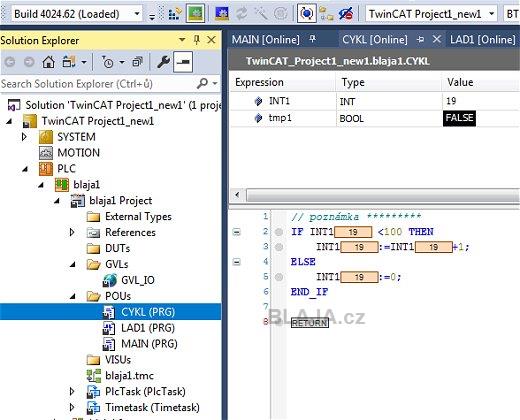
Task: Click the Collapse All icon in Solution Explorer
Action: (x=137, y=62)
